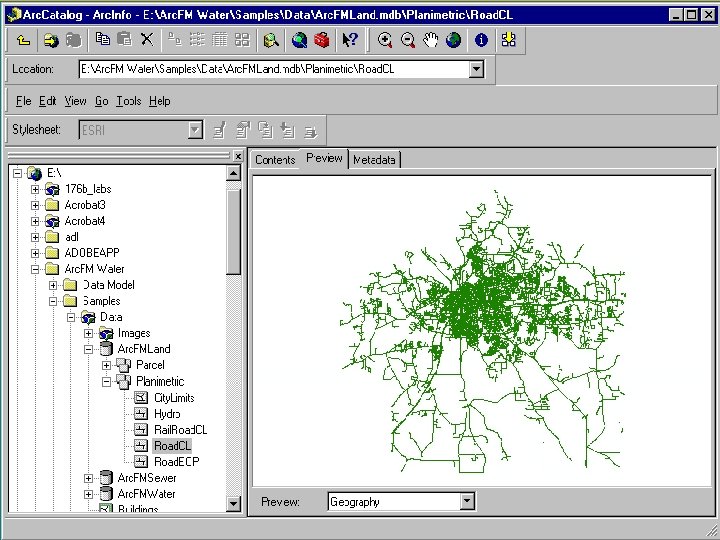The height and width of the screenshot is (540, 720).
Task: Click the Paste toolbar icon
Action: 124,39
